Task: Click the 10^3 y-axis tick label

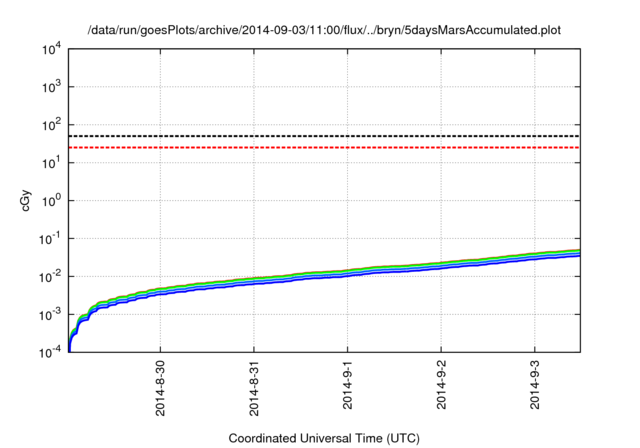Action: pos(52,87)
